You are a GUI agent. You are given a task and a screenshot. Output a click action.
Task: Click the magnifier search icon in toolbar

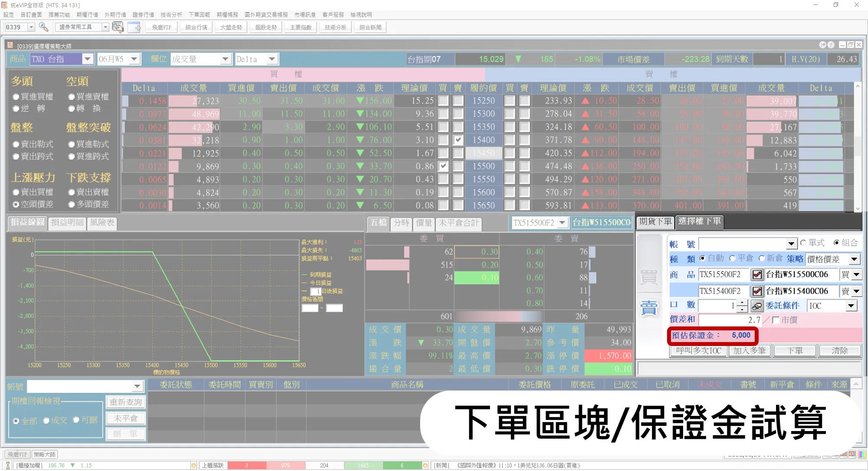[43, 27]
